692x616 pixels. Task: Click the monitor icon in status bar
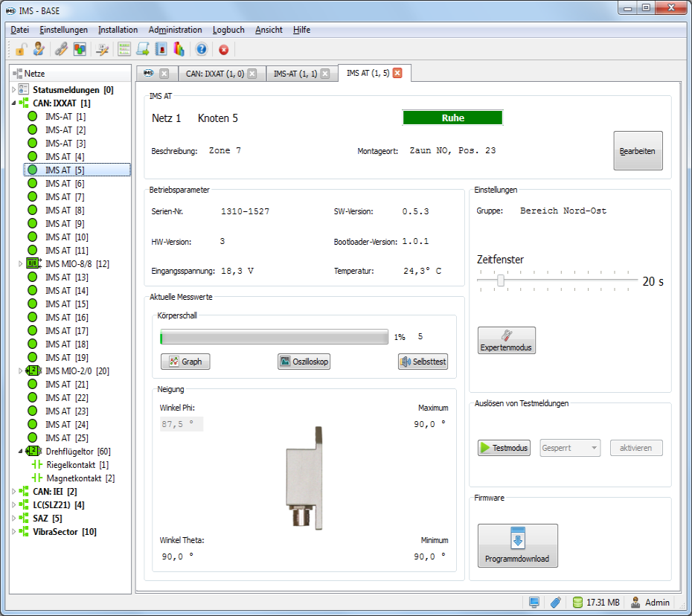coord(534,603)
